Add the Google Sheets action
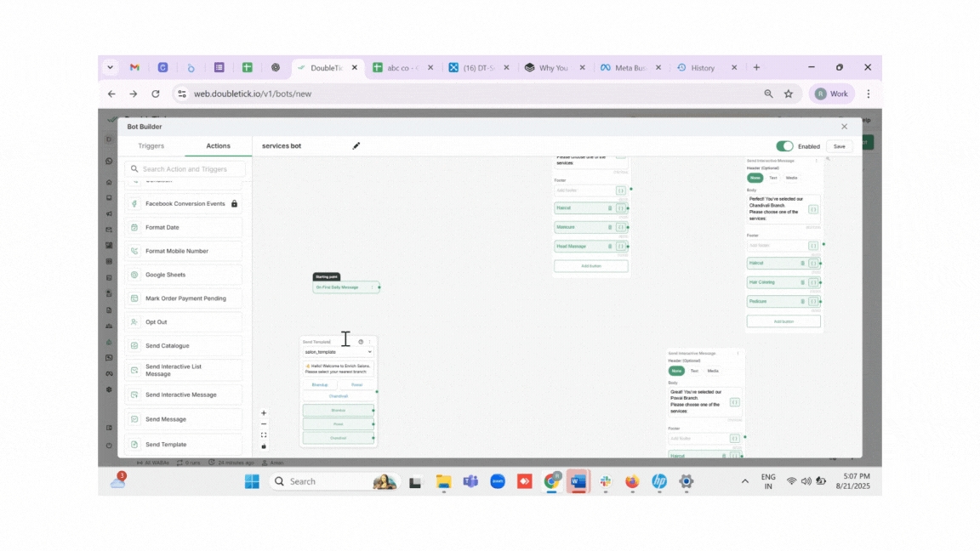The height and width of the screenshot is (551, 980). (183, 275)
